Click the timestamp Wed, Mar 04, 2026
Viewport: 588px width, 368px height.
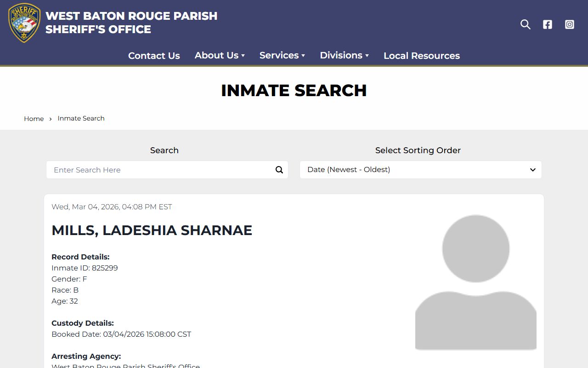[112, 207]
